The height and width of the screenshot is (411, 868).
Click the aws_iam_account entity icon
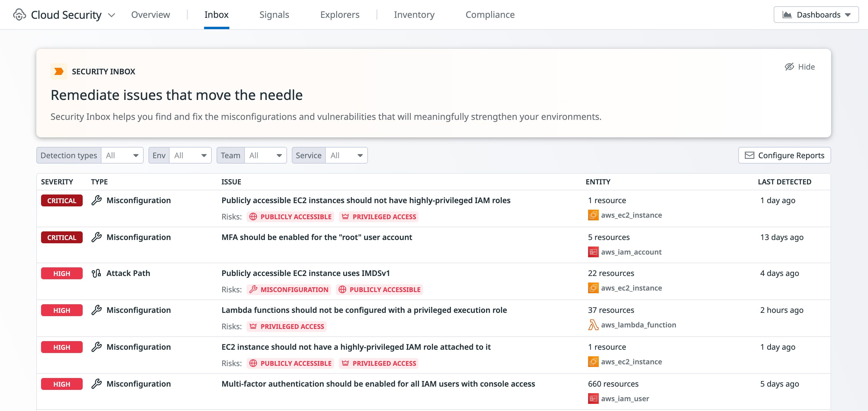tap(593, 252)
